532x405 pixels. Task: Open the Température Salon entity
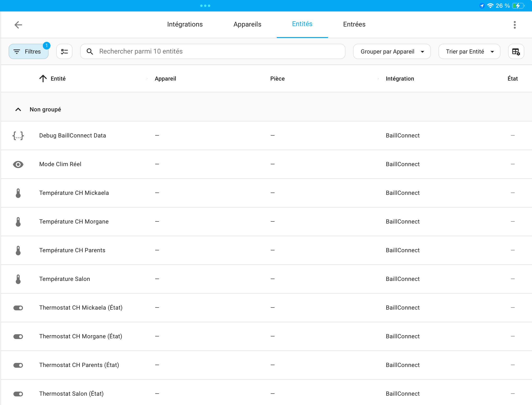pyautogui.click(x=64, y=279)
